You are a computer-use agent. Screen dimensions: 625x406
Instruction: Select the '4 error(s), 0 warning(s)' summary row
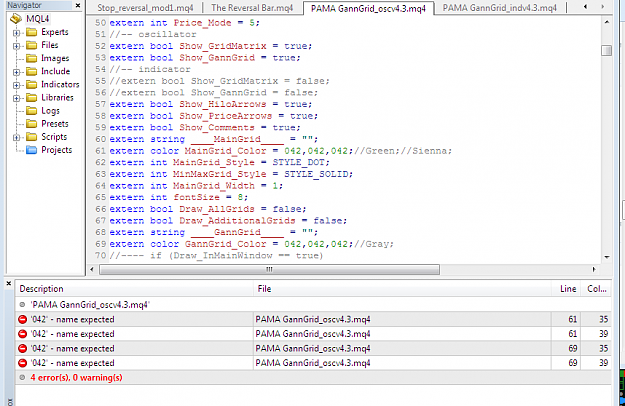tap(313, 377)
